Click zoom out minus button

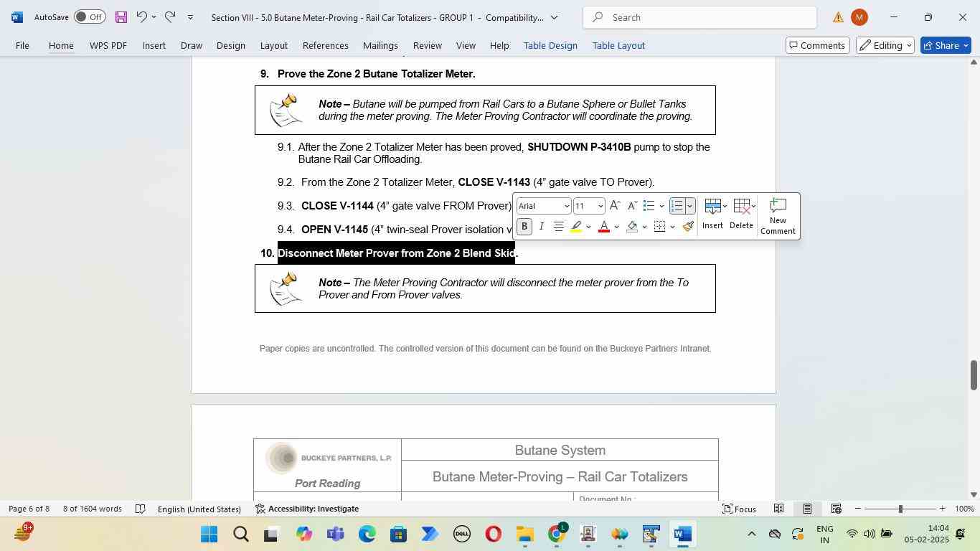point(858,509)
